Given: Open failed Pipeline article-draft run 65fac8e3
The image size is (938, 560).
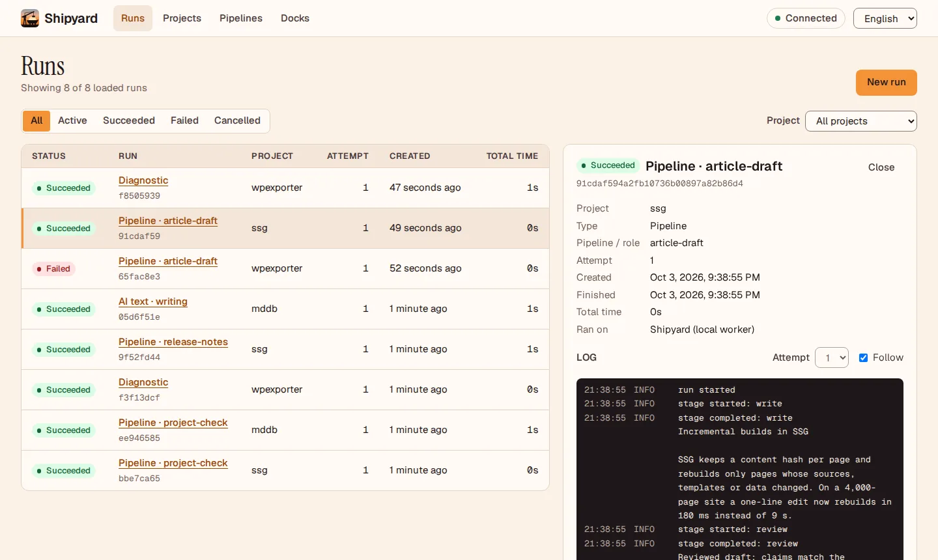Looking at the screenshot, I should pyautogui.click(x=168, y=261).
